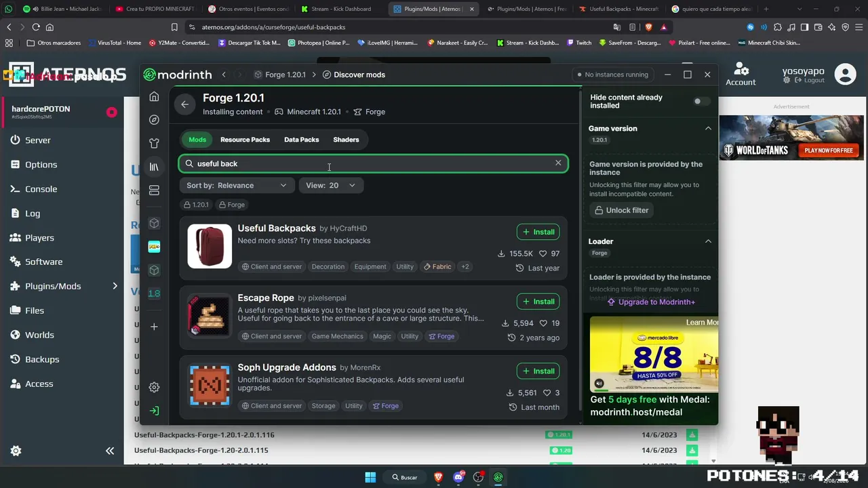
Task: Click Forge 1.20.1 breadcrumb in Modrinth header
Action: [x=280, y=75]
